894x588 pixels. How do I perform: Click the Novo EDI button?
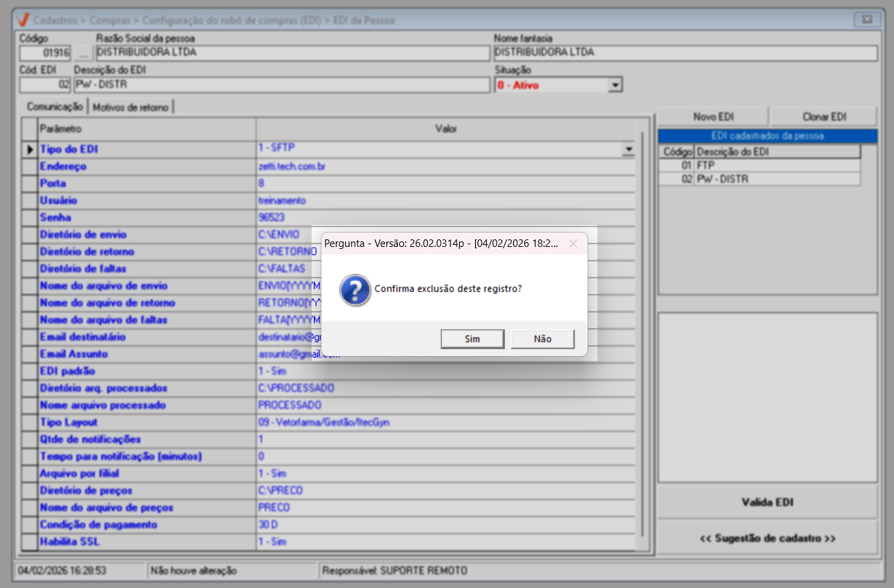click(713, 117)
